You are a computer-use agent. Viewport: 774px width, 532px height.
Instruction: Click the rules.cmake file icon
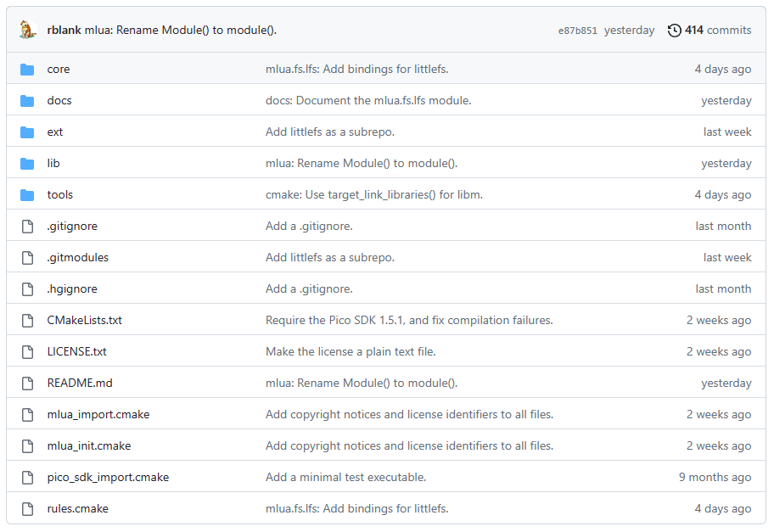click(28, 509)
